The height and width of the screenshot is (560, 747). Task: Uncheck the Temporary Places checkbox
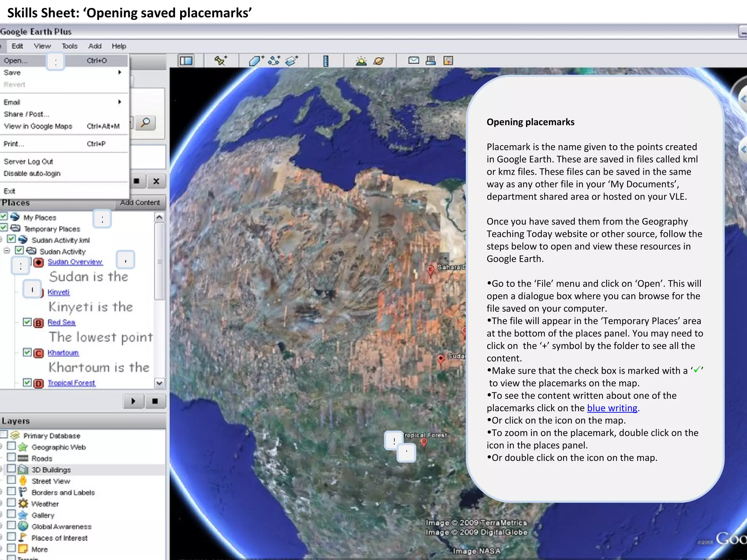(x=4, y=227)
